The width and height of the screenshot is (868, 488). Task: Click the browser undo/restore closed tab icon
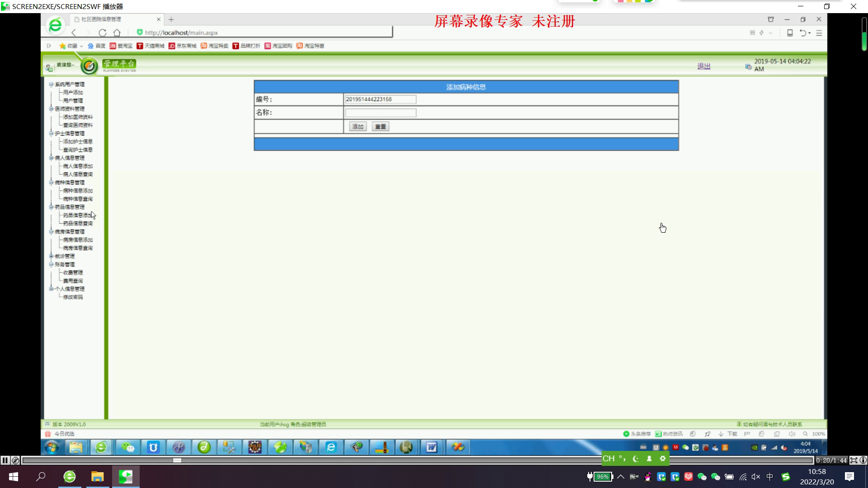[803, 33]
